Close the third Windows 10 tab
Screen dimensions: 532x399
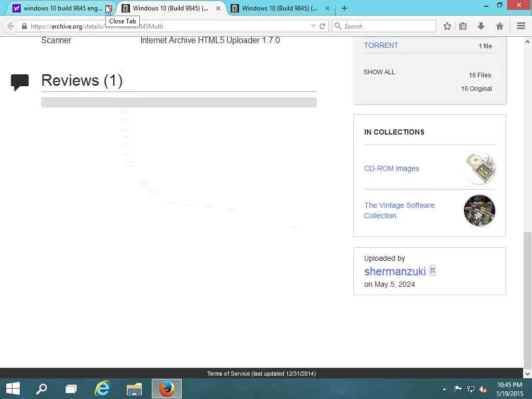pos(327,8)
